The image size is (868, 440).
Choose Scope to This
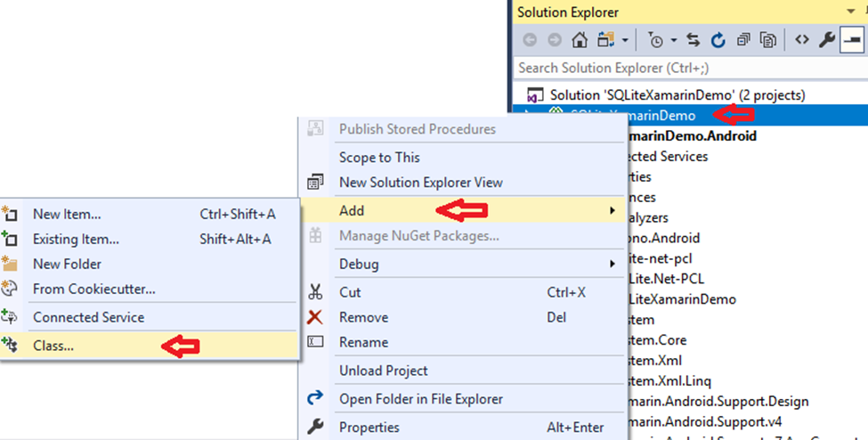tap(380, 158)
